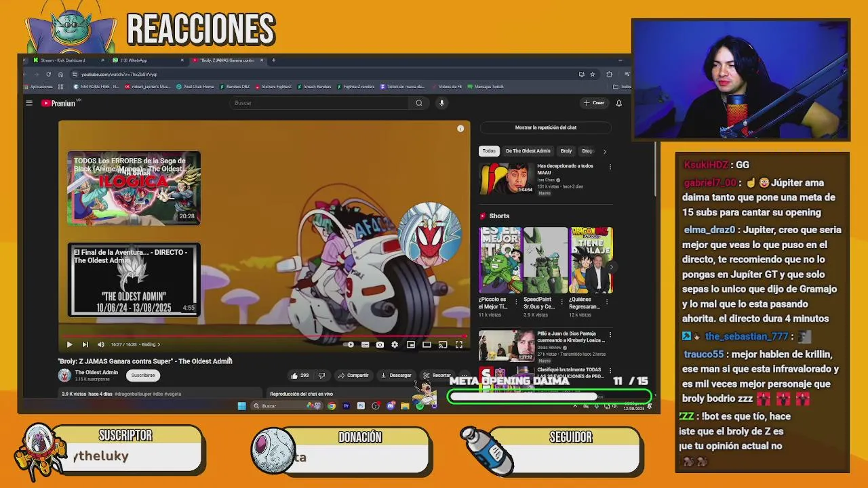Image resolution: width=868 pixels, height=488 pixels.
Task: Expand the Ending chapter chevron
Action: pos(159,344)
